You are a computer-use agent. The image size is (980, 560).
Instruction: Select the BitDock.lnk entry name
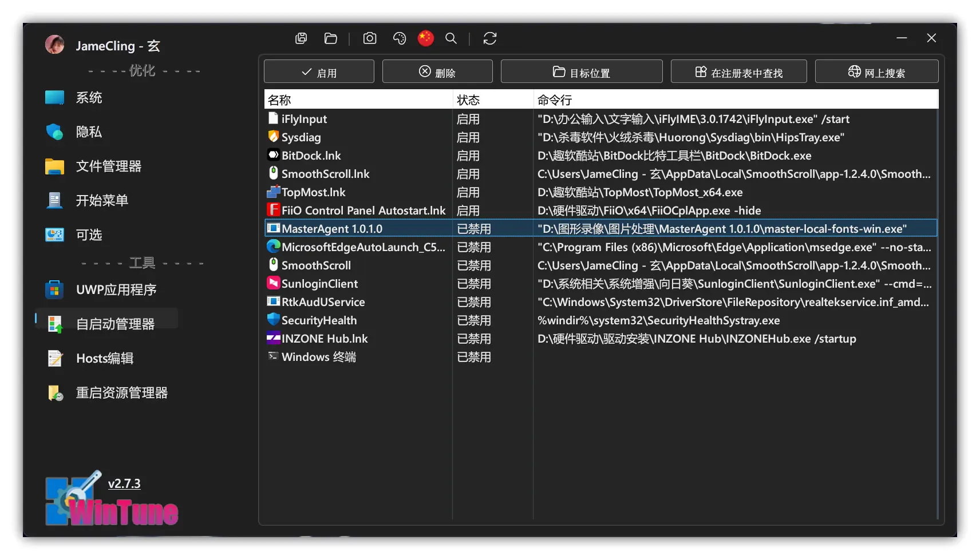tap(311, 156)
